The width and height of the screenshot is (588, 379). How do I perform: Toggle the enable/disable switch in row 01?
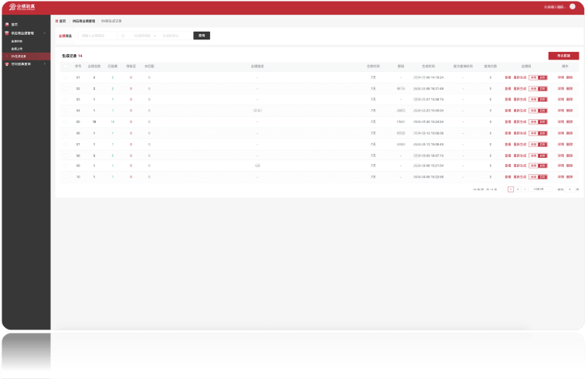(x=538, y=77)
